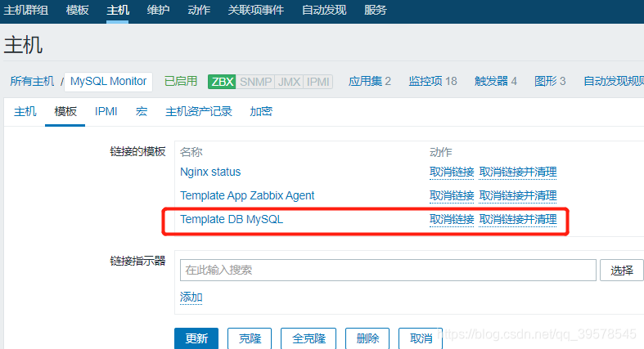This screenshot has width=644, height=349.
Task: Open the 动作 menu item
Action: 199,10
